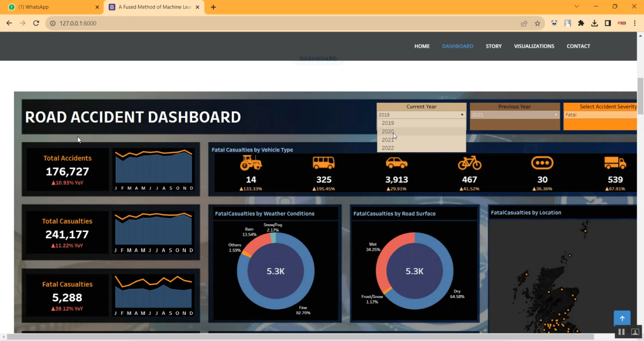Switch to the WhatsApp browser tab
Viewport: 644px width, 341px height.
(52, 7)
